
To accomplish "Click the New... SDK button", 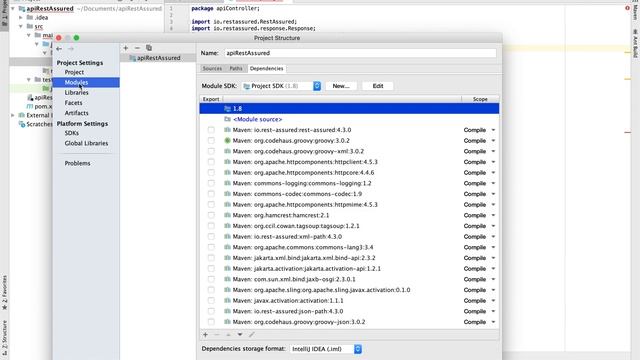I will point(341,86).
